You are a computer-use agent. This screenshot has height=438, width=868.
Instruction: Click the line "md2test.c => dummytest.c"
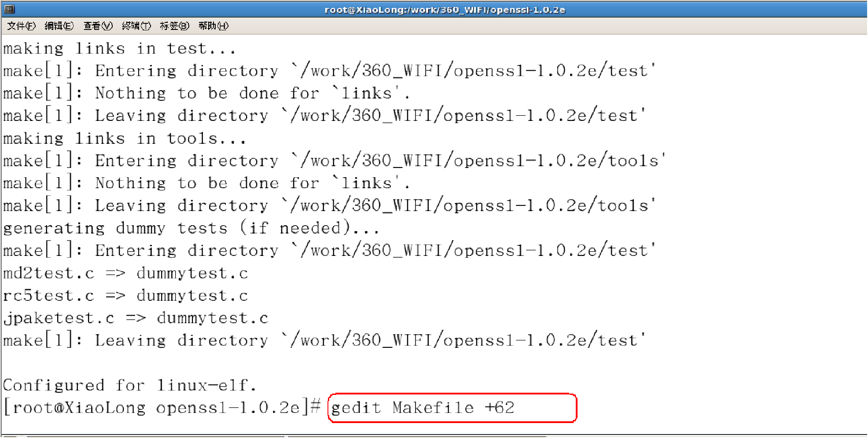tap(125, 274)
